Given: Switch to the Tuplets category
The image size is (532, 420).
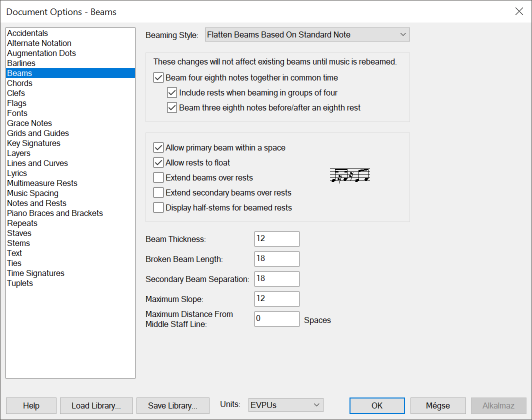Looking at the screenshot, I should coord(20,283).
